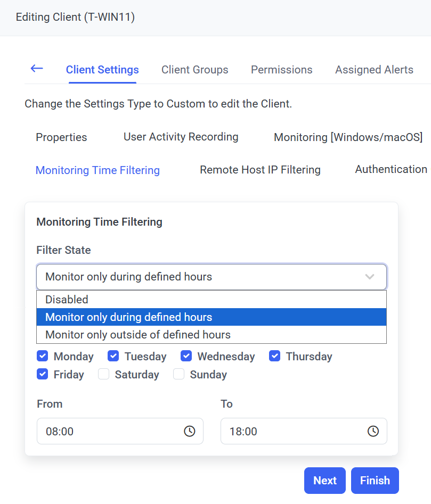Click the back arrow icon
Image resolution: width=431 pixels, height=504 pixels.
point(37,69)
